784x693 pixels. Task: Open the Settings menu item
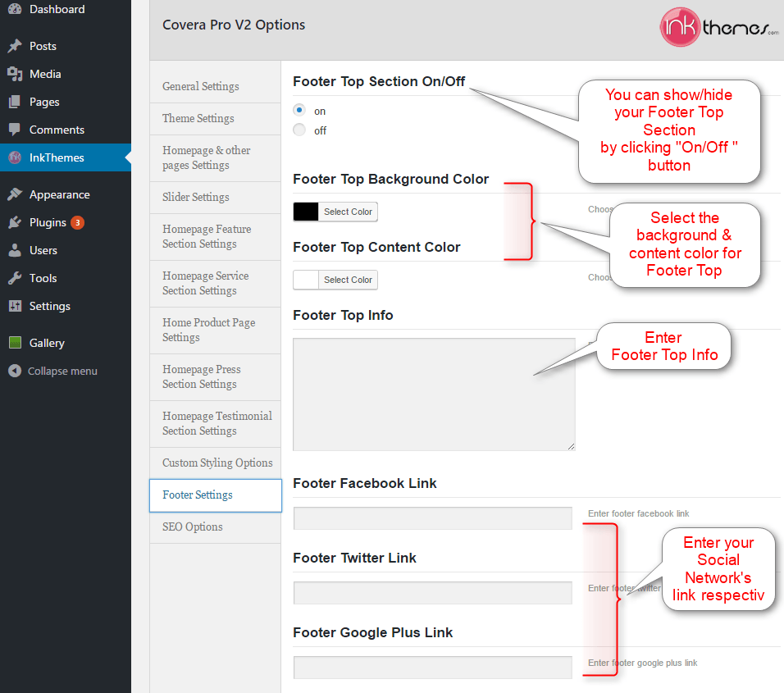coord(66,306)
